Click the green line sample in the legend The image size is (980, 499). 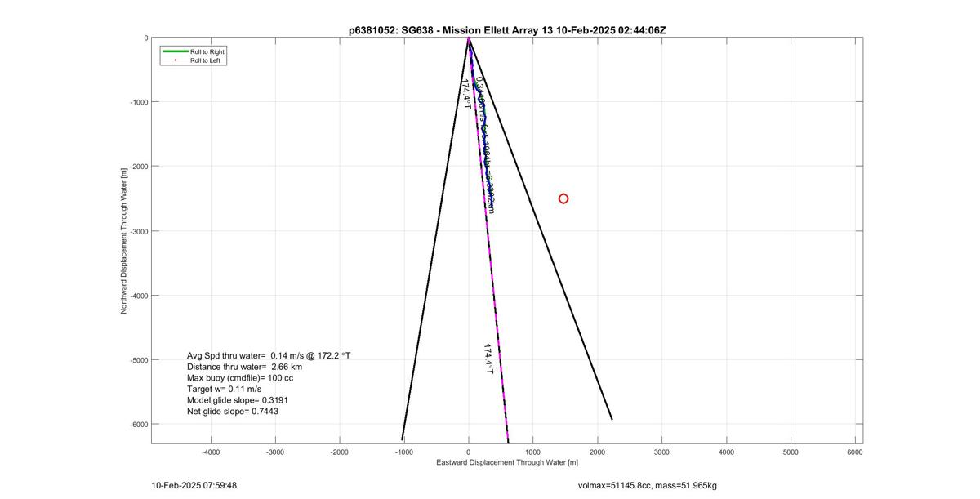pos(175,51)
